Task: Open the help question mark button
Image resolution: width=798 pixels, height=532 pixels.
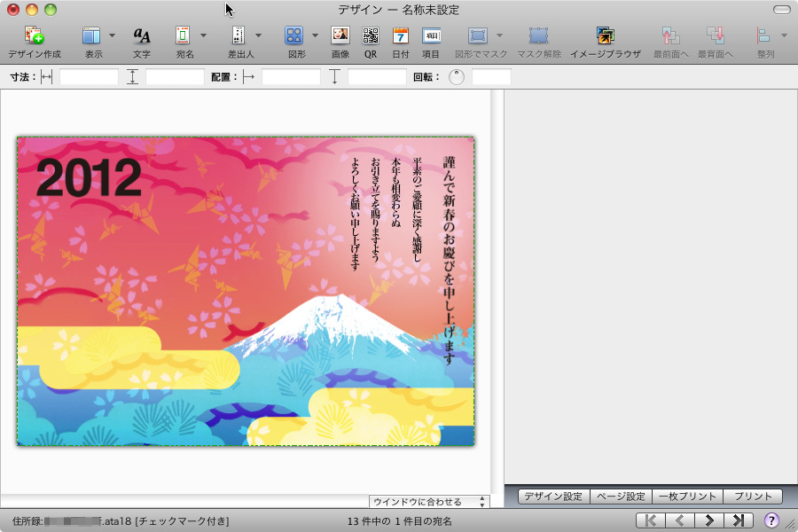Action: click(771, 520)
